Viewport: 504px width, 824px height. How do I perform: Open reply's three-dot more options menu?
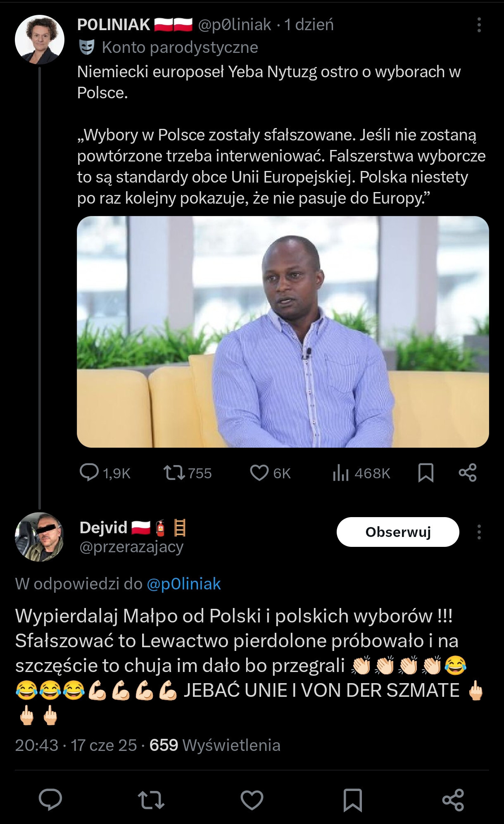(479, 532)
